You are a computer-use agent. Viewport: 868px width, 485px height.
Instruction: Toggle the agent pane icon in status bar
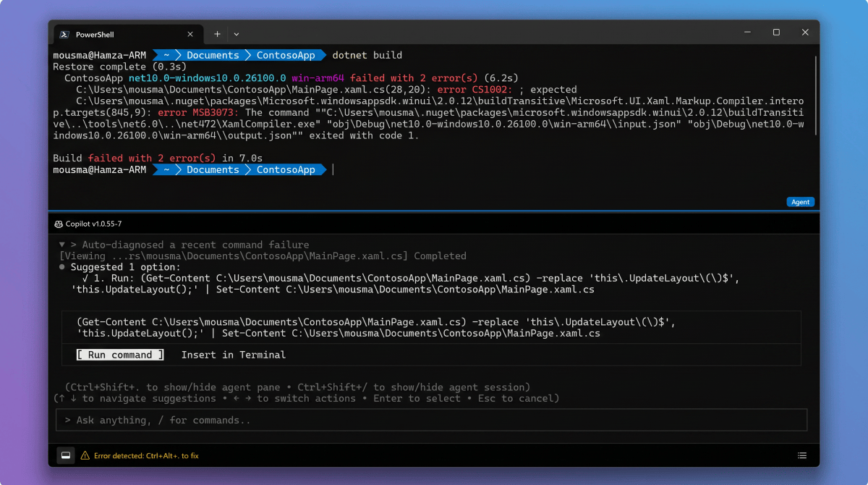coord(65,455)
